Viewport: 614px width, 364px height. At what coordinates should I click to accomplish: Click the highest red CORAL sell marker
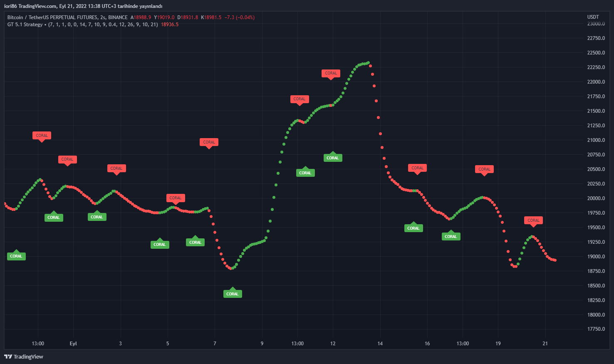tap(331, 73)
